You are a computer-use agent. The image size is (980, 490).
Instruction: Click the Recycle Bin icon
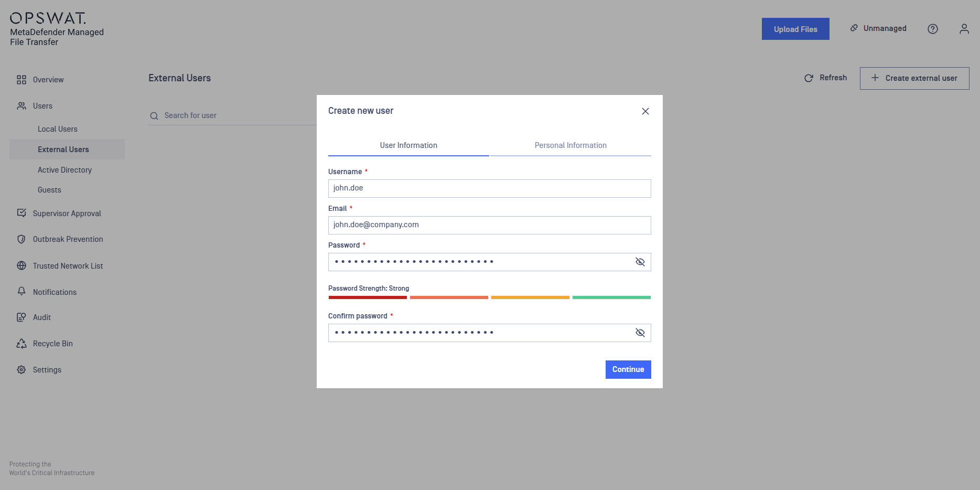(x=21, y=344)
